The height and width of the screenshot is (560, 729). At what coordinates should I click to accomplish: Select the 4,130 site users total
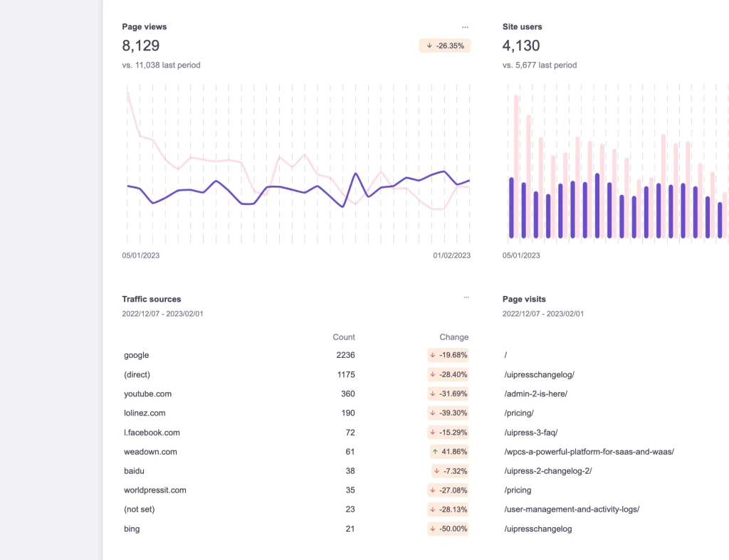point(521,46)
